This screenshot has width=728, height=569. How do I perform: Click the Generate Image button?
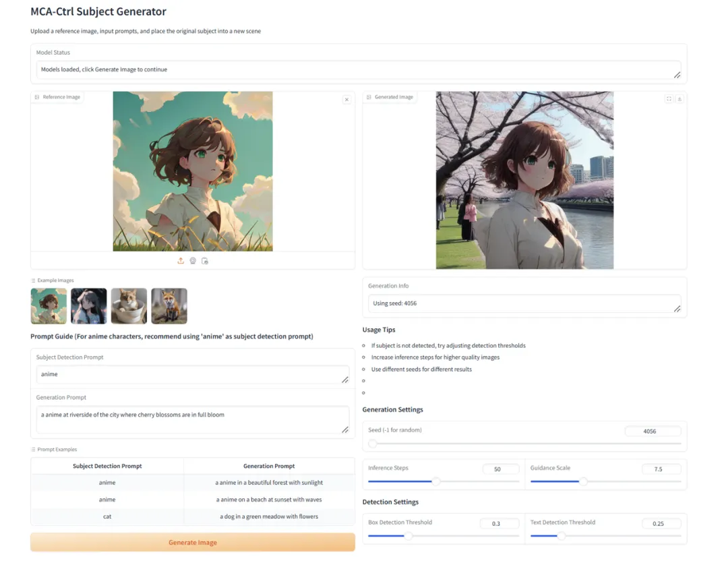coord(193,542)
